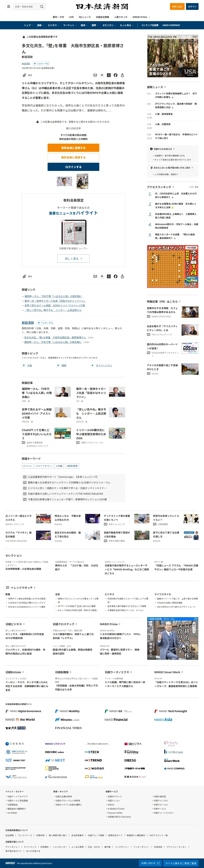Click the 日本経済新聞 masthead logo
204x868 pixels.
point(102,6)
